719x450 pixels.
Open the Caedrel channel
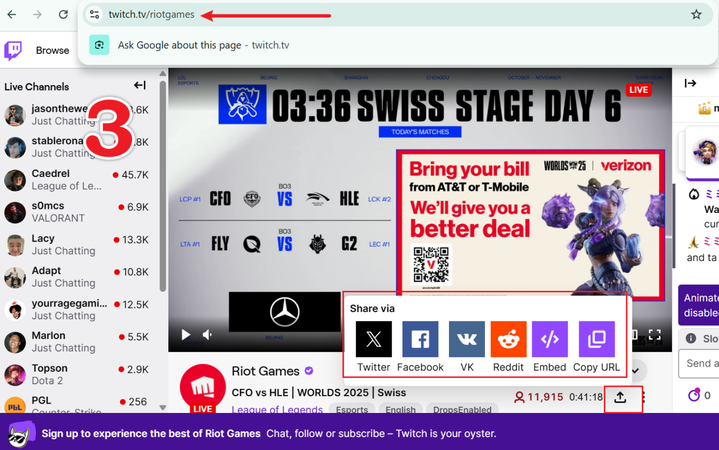pyautogui.click(x=77, y=180)
